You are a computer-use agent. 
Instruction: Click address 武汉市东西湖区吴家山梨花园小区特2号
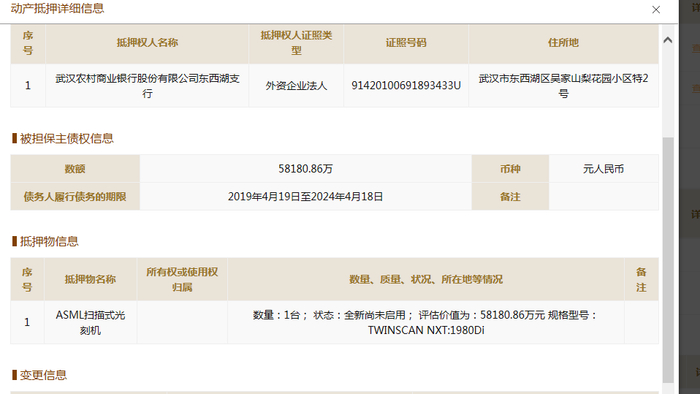coord(563,86)
